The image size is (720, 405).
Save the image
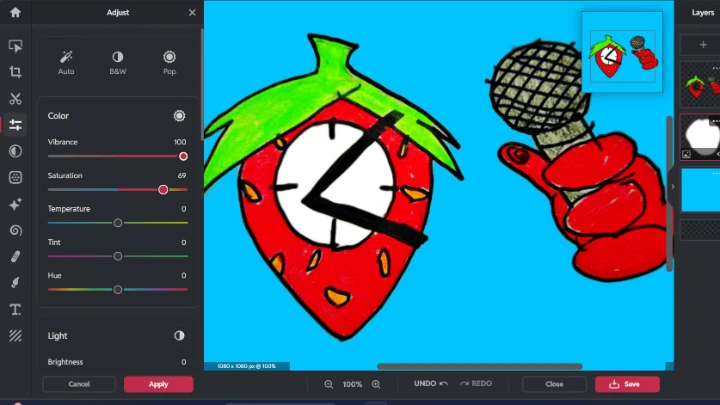(627, 384)
